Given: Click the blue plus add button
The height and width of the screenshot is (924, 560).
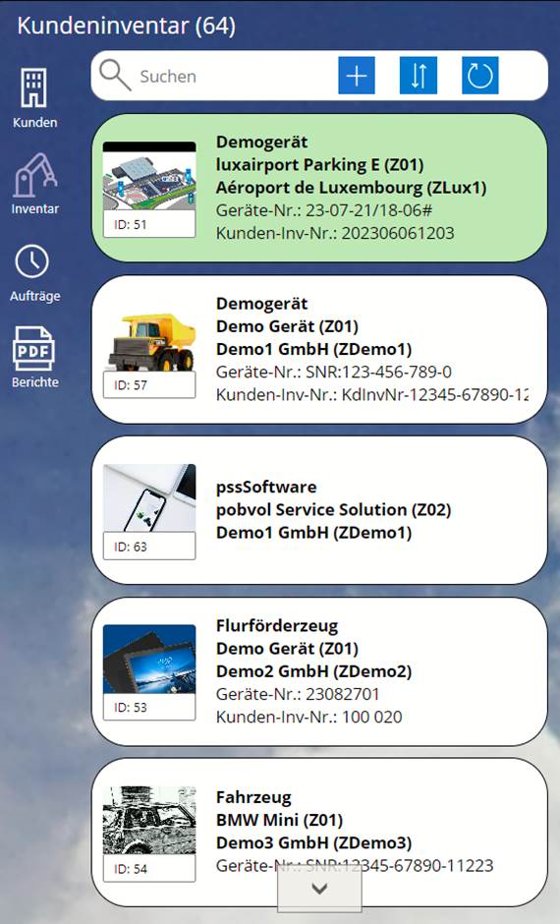Looking at the screenshot, I should [x=357, y=76].
